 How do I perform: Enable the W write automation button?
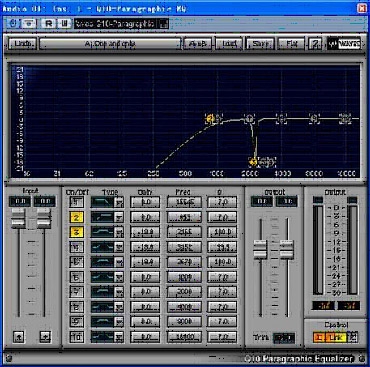click(65, 23)
